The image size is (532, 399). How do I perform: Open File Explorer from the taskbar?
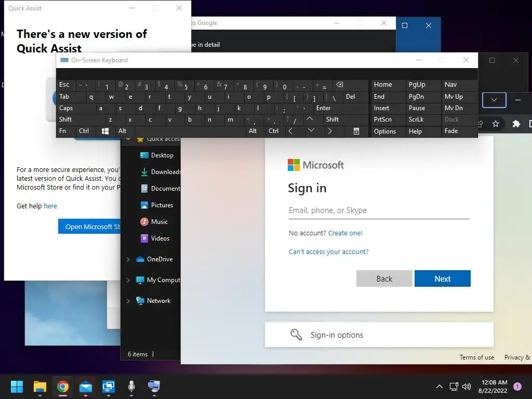click(x=39, y=387)
